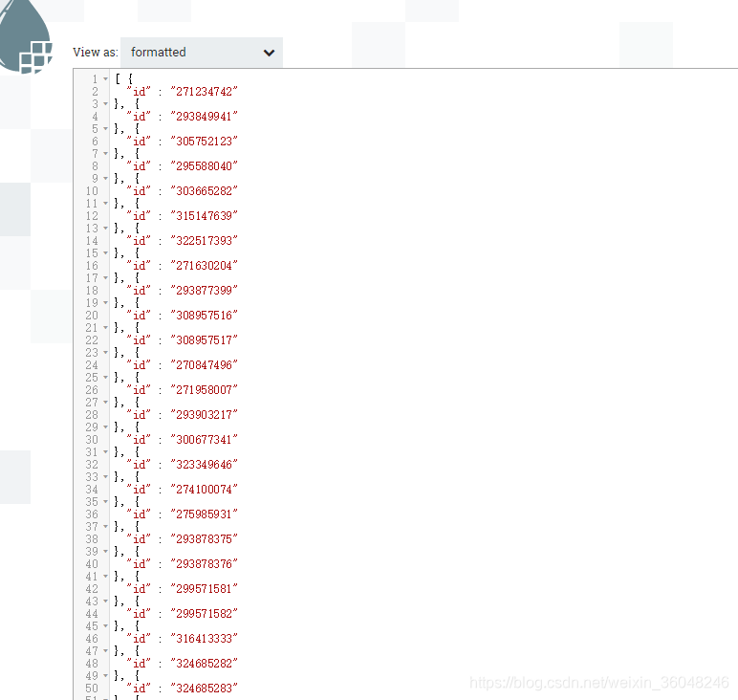Image resolution: width=738 pixels, height=700 pixels.
Task: Collapse the fold arrow on line 13
Action: coord(105,229)
